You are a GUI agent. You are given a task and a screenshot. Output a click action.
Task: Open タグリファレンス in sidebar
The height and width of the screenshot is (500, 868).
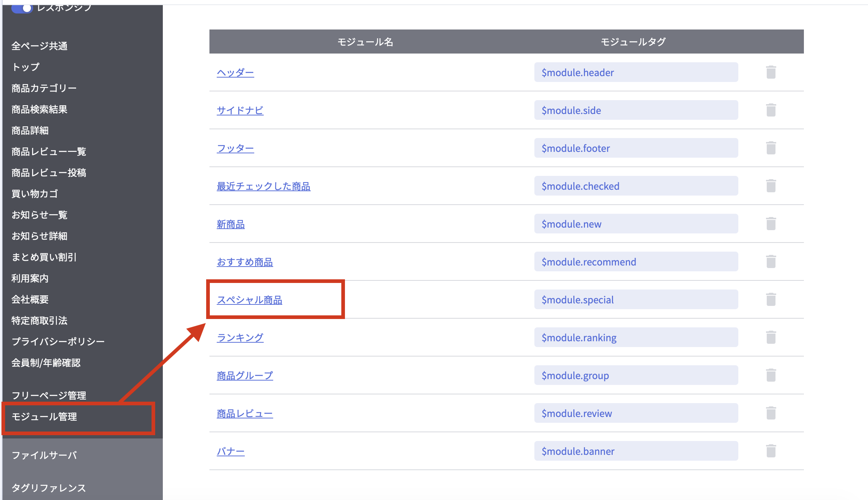click(48, 488)
